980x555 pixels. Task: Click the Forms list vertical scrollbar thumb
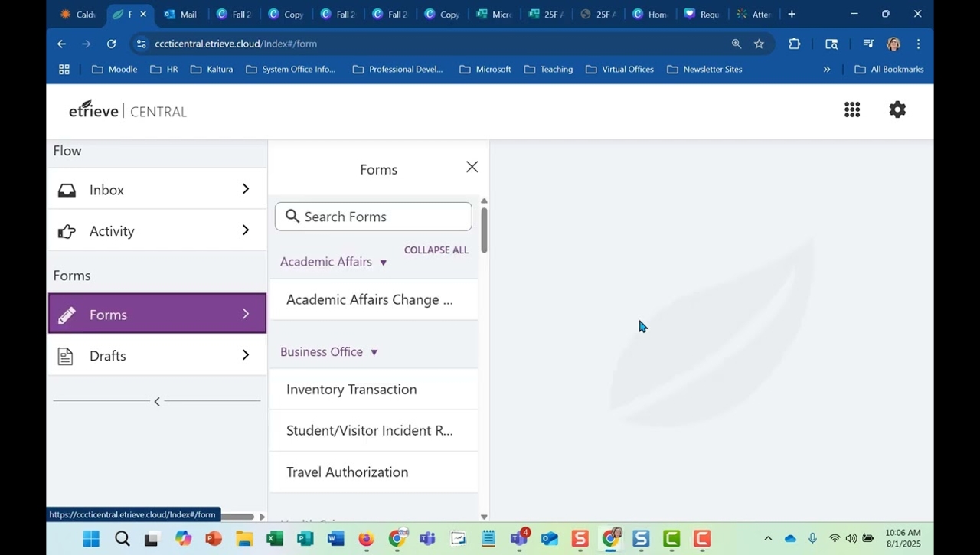484,230
